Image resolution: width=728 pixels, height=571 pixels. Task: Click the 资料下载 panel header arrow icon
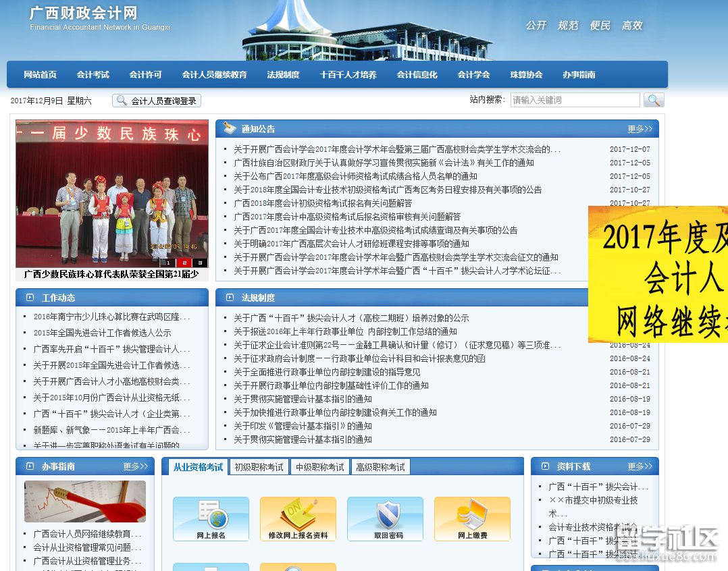tap(547, 466)
